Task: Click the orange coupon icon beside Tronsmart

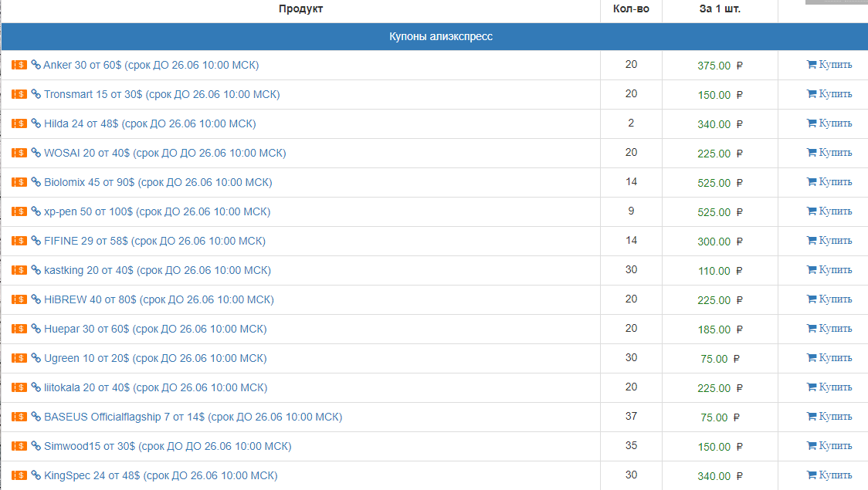Action: [19, 94]
